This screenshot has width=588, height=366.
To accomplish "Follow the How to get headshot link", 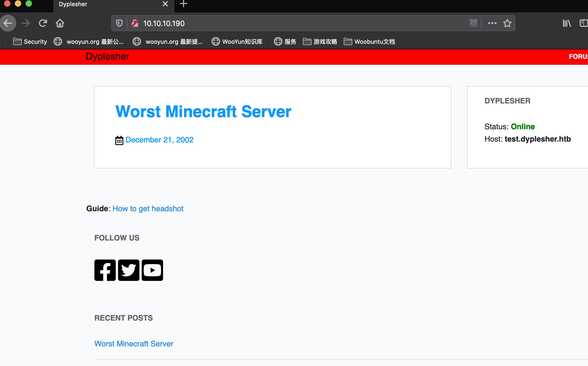I will coord(148,209).
